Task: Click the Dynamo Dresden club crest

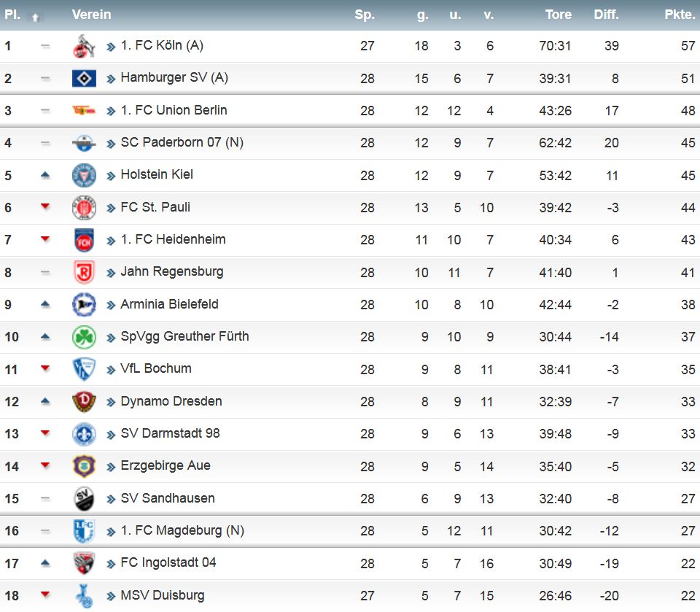Action: tap(84, 401)
